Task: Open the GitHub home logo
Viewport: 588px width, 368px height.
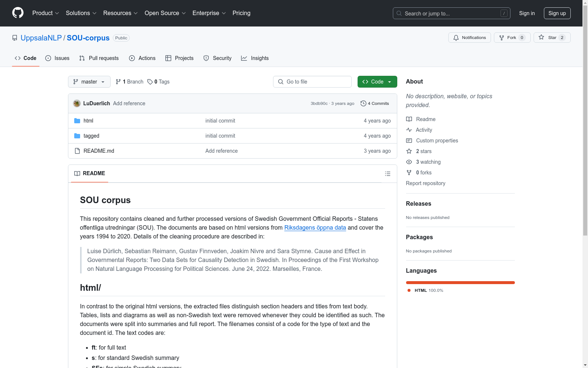Action: [x=18, y=13]
